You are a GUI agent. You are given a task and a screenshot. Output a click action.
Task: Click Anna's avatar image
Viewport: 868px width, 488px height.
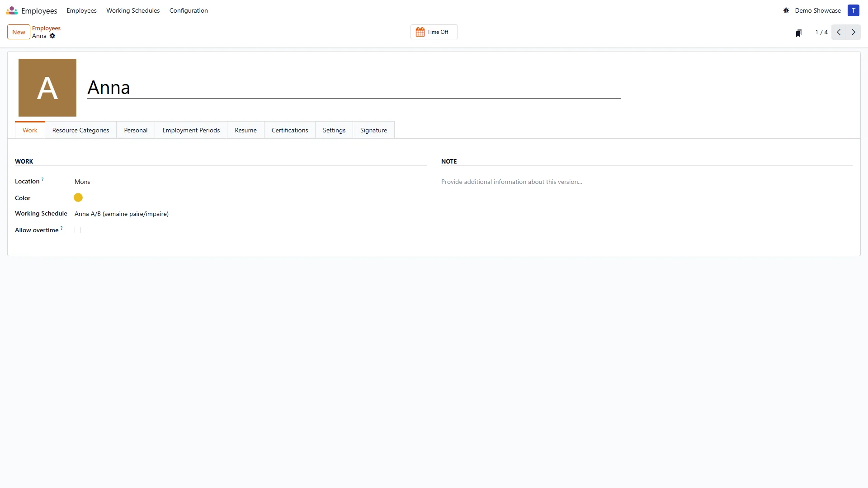[47, 88]
